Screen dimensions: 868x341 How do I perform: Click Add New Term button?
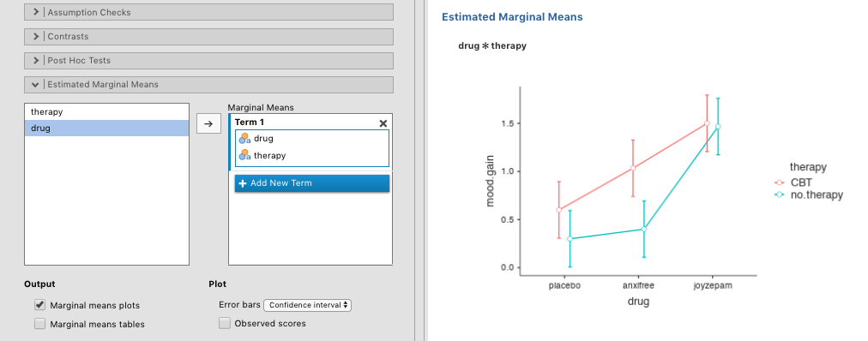pyautogui.click(x=312, y=183)
